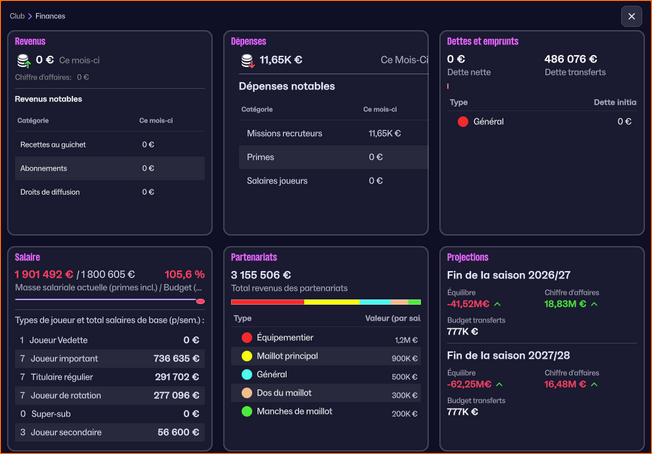Click the red Équipementier legend dot
This screenshot has height=454, width=652.
pyautogui.click(x=246, y=338)
